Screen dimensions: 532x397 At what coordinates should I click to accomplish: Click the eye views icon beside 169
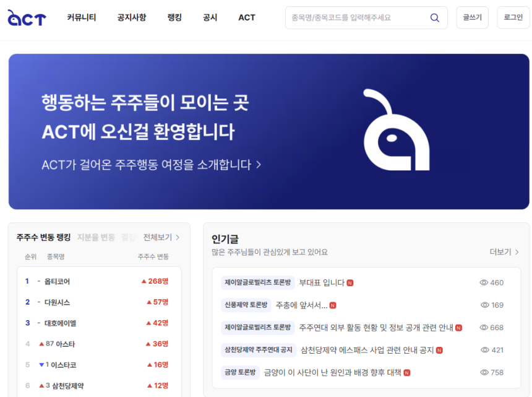(x=485, y=305)
